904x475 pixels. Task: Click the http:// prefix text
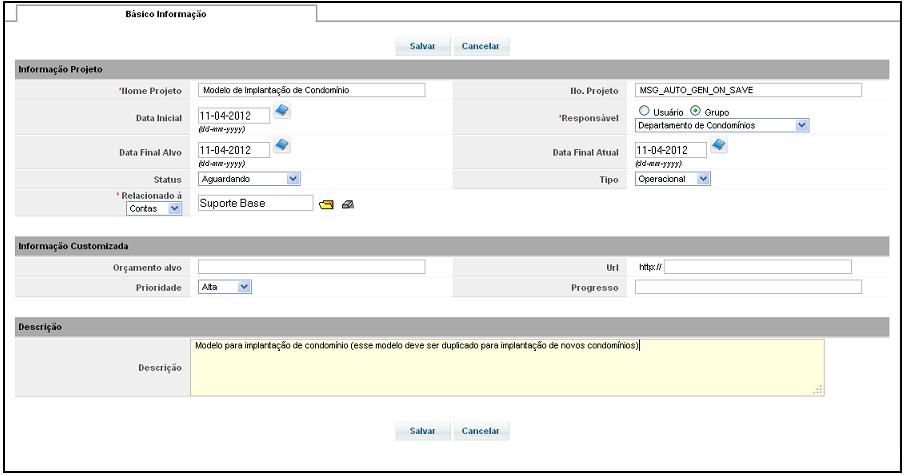(x=650, y=267)
